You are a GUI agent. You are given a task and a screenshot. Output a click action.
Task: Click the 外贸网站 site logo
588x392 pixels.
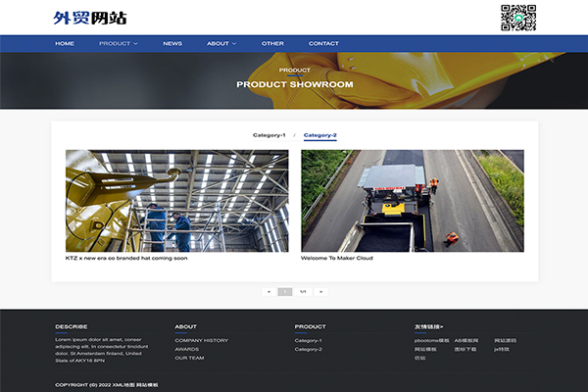90,18
